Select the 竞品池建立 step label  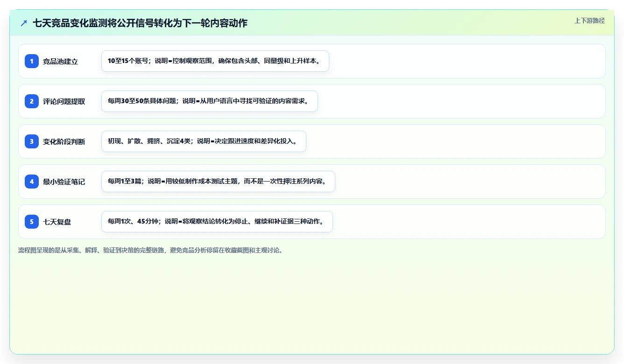[x=60, y=61]
